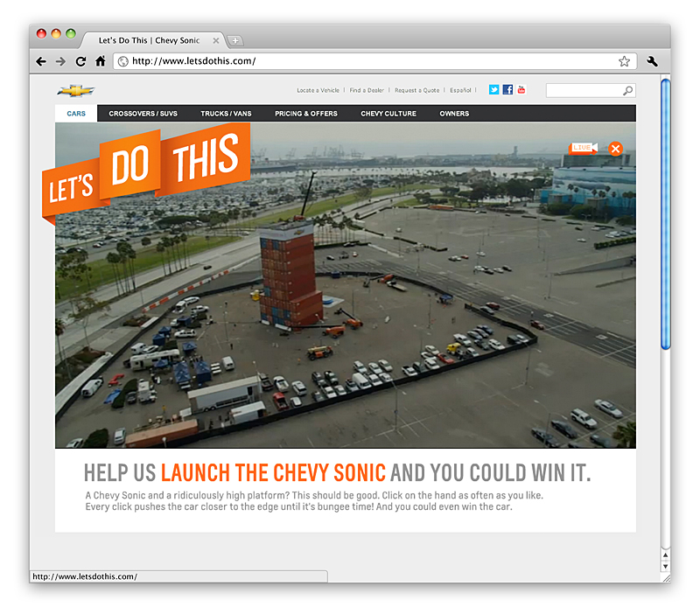Focus the browser address bar
The width and height of the screenshot is (700, 614).
(x=375, y=61)
